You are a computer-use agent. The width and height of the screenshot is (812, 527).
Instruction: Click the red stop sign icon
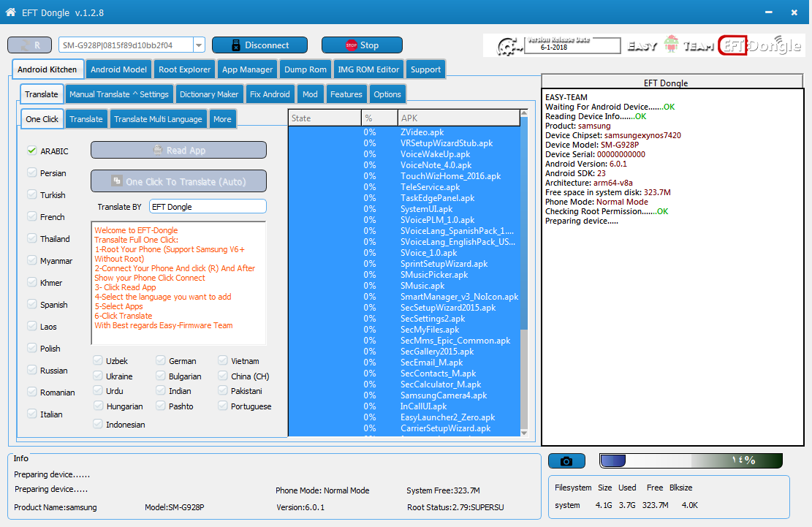coord(352,45)
